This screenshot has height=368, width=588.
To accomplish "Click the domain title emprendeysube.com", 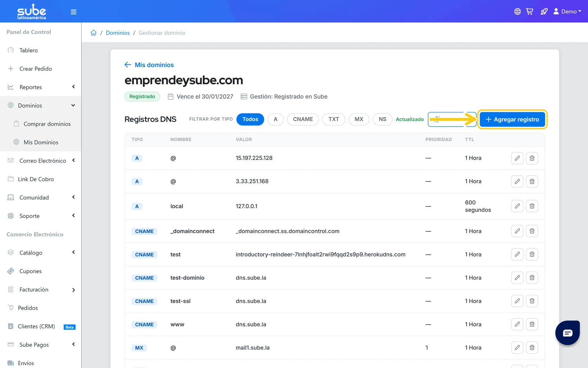I will tap(184, 80).
